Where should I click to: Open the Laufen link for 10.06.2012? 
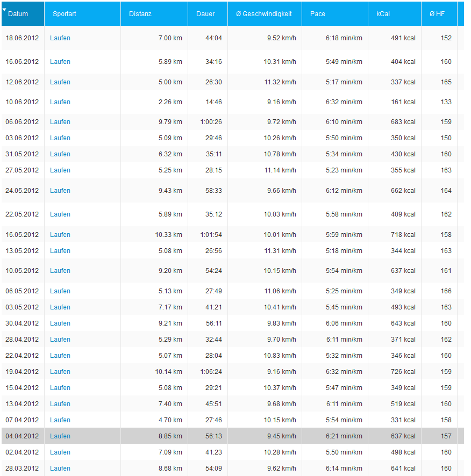pyautogui.click(x=60, y=102)
